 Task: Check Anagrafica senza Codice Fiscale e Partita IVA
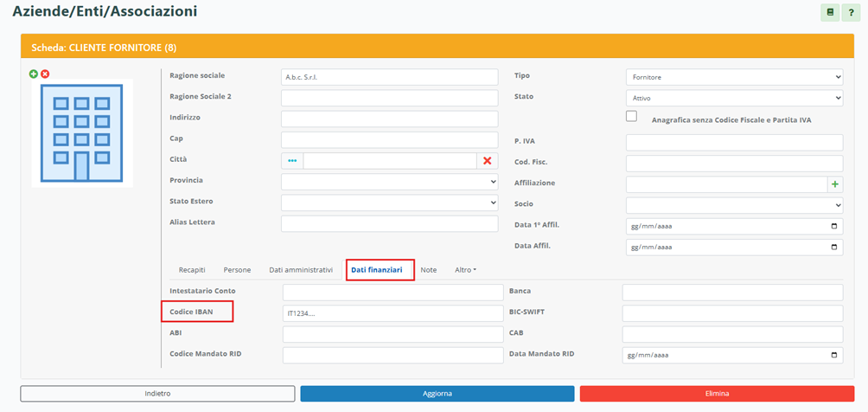pyautogui.click(x=631, y=117)
